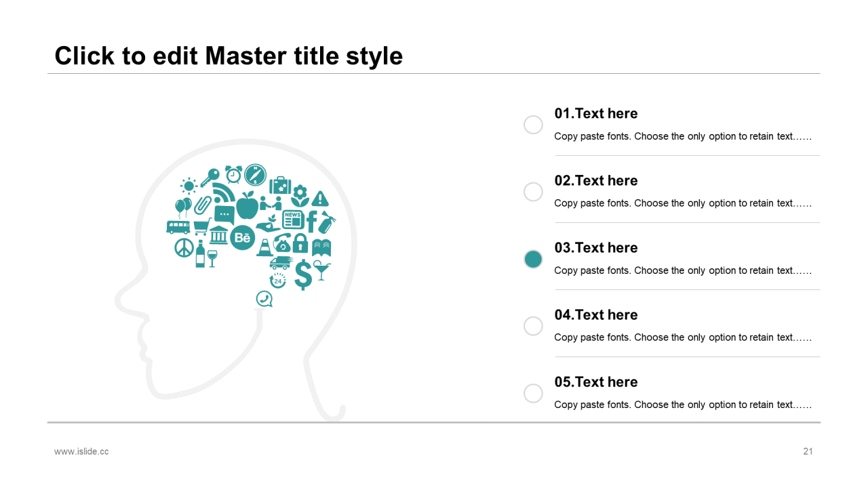Click the description text under 02.Text here
Image resolution: width=868 pixels, height=488 pixels.
click(x=683, y=203)
